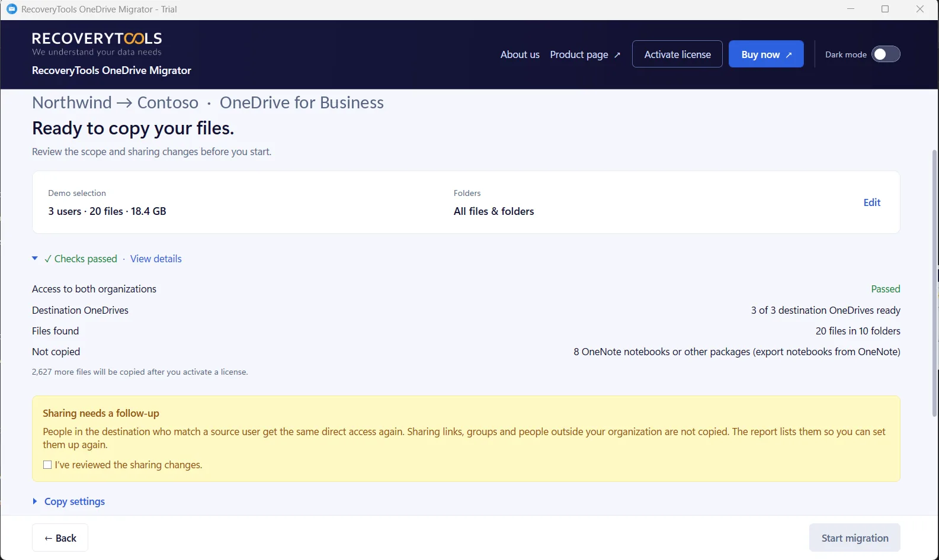
Task: Toggle the Dark mode switch
Action: coord(886,54)
